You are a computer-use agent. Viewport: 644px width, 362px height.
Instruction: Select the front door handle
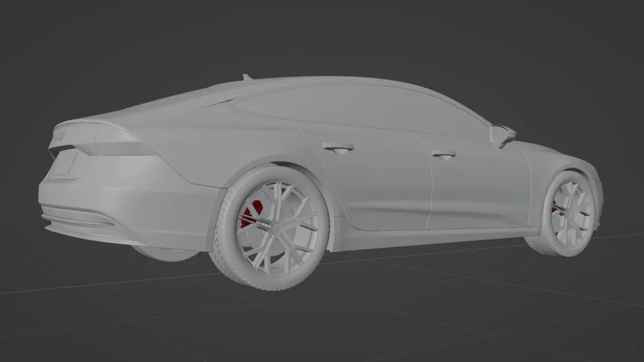[x=443, y=154]
